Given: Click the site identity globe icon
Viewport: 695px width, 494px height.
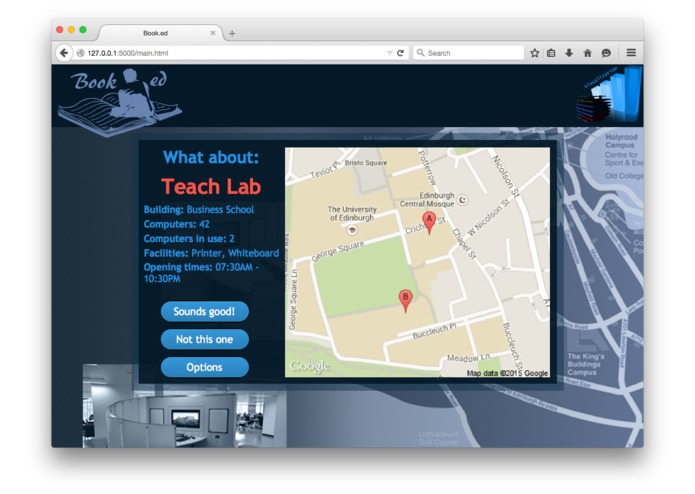Looking at the screenshot, I should click(x=80, y=53).
